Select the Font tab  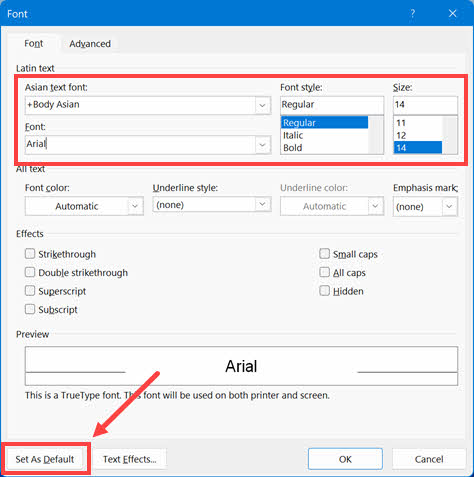[34, 43]
